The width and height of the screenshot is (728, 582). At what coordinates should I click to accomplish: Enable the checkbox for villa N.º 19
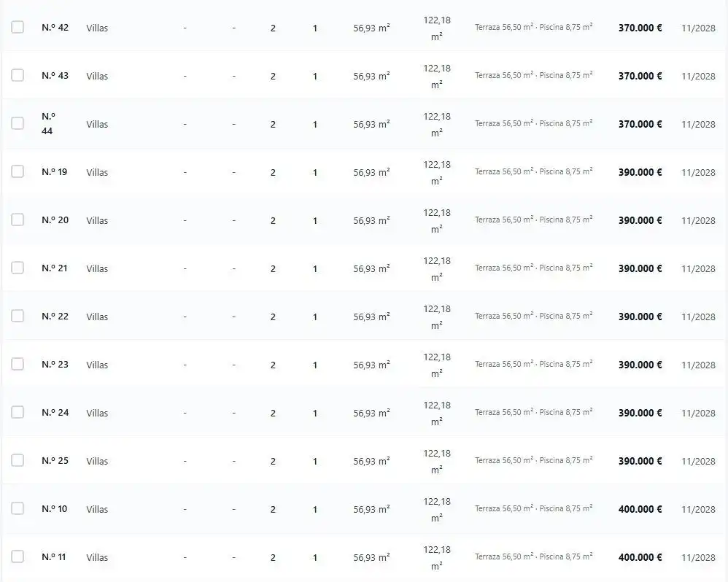point(18,171)
